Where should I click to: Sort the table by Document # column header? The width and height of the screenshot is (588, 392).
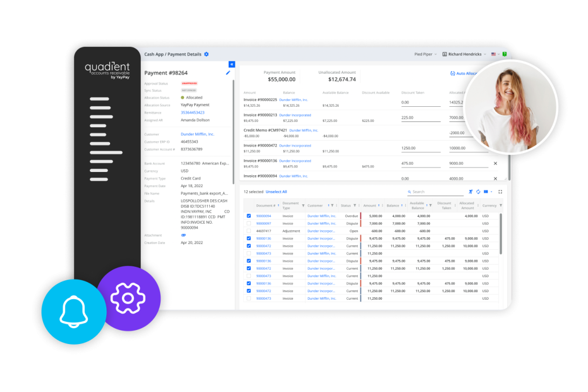point(265,205)
